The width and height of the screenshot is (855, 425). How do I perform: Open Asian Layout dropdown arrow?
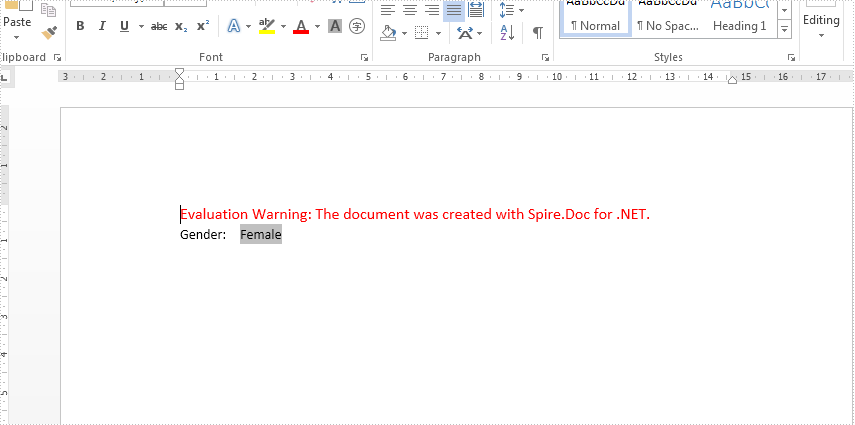(x=480, y=33)
